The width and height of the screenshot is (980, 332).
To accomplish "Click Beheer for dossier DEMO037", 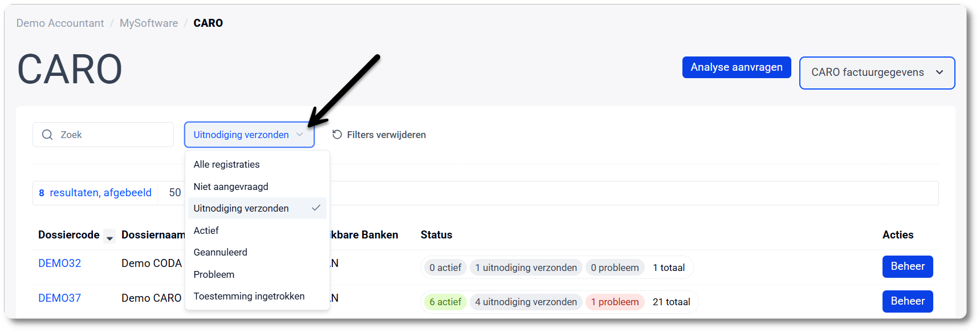I will tap(908, 301).
